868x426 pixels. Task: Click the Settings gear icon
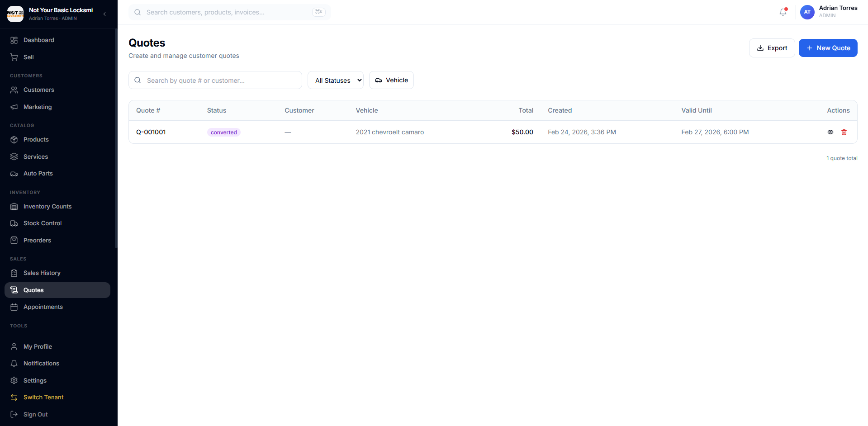14,381
